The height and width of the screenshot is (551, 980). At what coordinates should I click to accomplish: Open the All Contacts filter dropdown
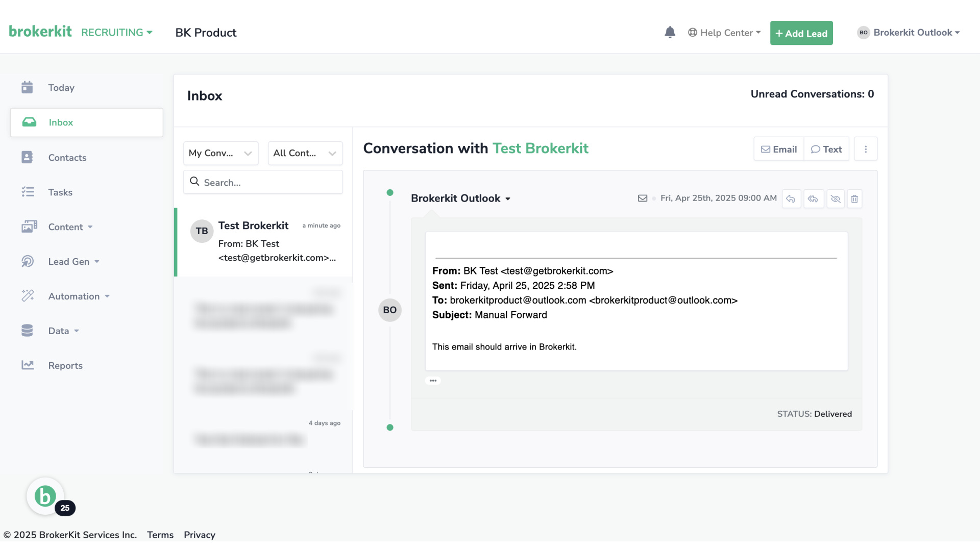point(305,153)
